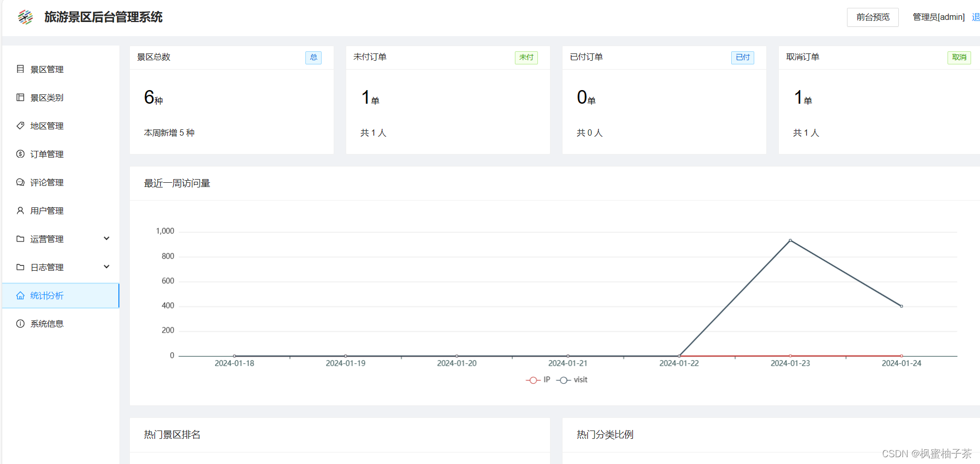Click the 热门分类比例 panel heading
The width and height of the screenshot is (980, 464).
pyautogui.click(x=605, y=435)
